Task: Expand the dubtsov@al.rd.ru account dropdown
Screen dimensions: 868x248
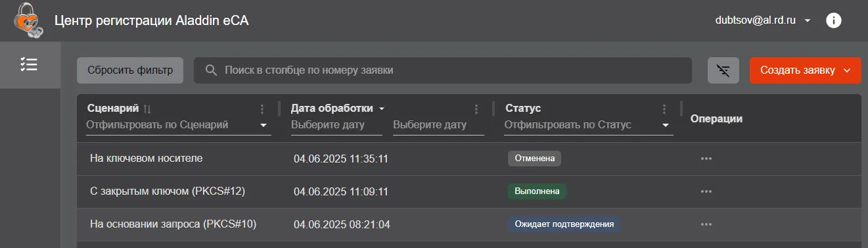Action: [x=808, y=20]
